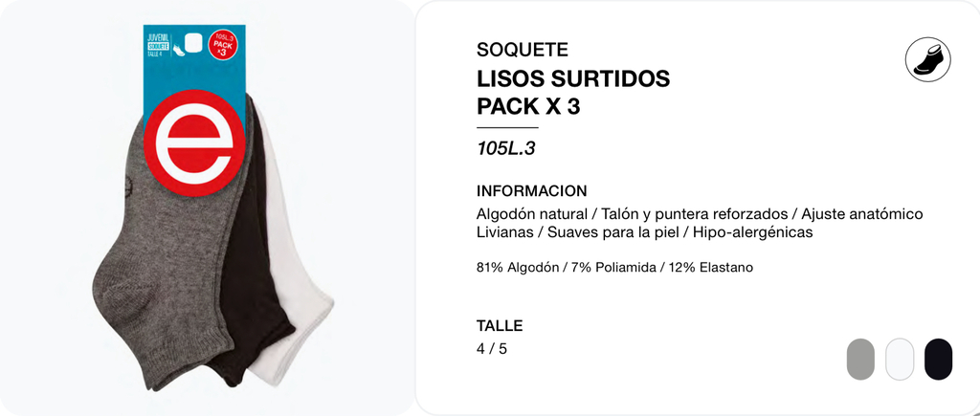Image resolution: width=980 pixels, height=416 pixels.
Task: Click the fabric composition text line
Action: pyautogui.click(x=614, y=268)
